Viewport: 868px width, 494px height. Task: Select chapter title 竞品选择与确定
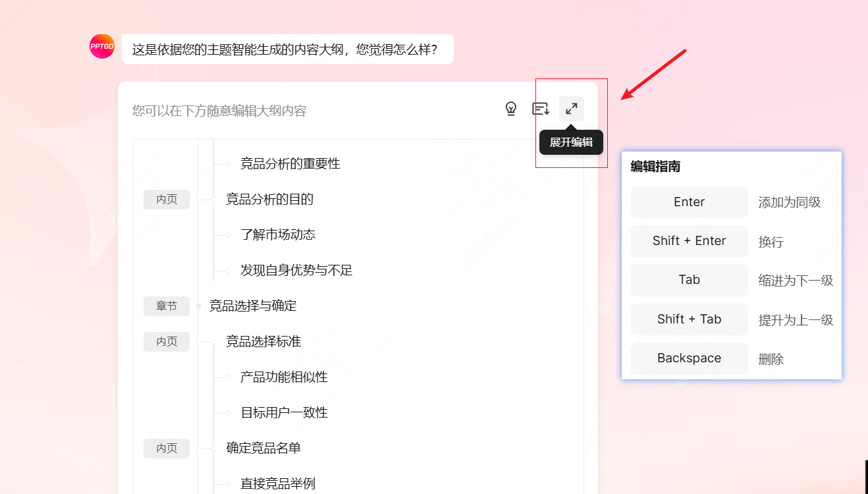(253, 306)
